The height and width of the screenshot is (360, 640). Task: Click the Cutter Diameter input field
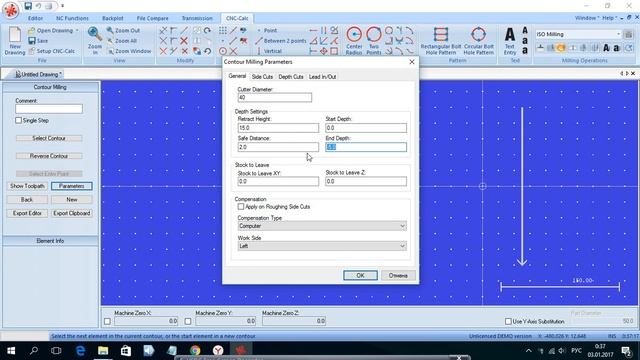tap(275, 98)
